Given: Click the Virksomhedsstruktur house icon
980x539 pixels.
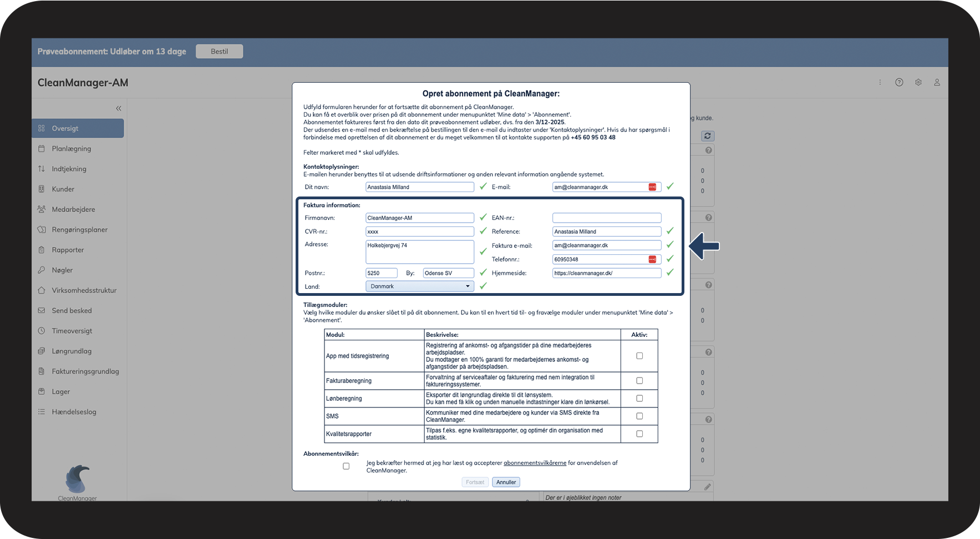Looking at the screenshot, I should point(41,290).
